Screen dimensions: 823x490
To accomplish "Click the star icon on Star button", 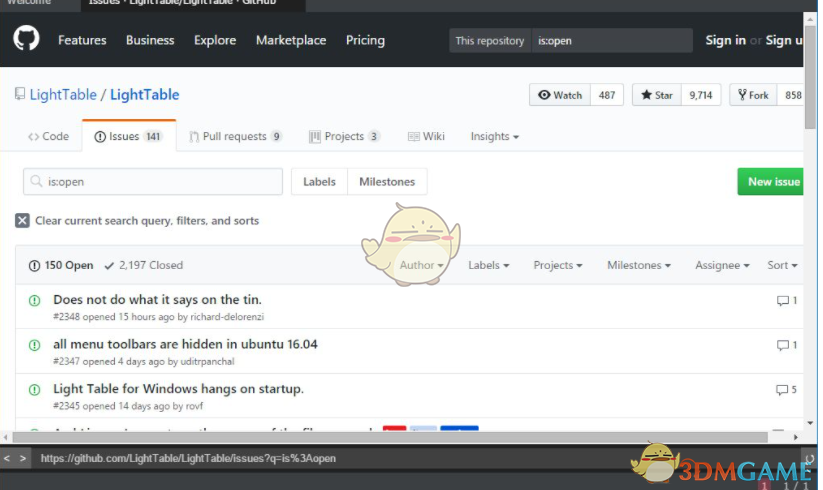I will coord(647,95).
